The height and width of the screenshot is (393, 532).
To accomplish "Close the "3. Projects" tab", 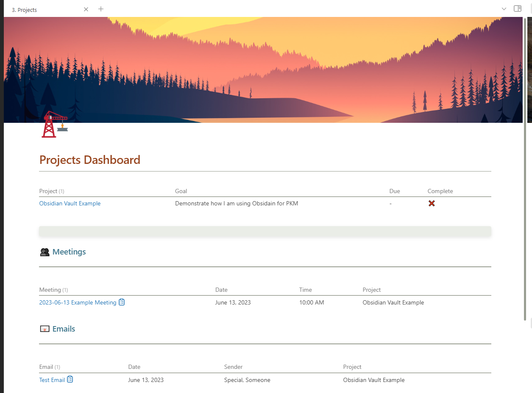I will 86,9.
